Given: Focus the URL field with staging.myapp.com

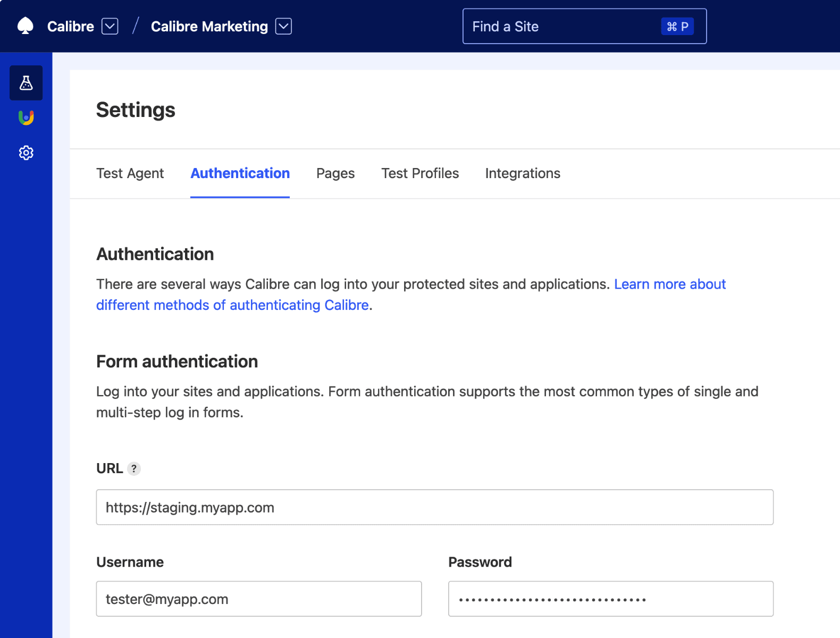Looking at the screenshot, I should click(434, 507).
